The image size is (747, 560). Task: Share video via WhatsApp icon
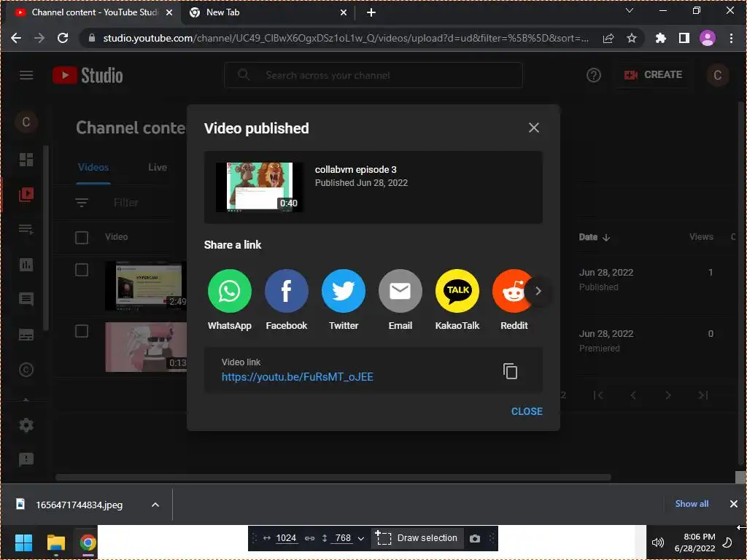click(230, 291)
